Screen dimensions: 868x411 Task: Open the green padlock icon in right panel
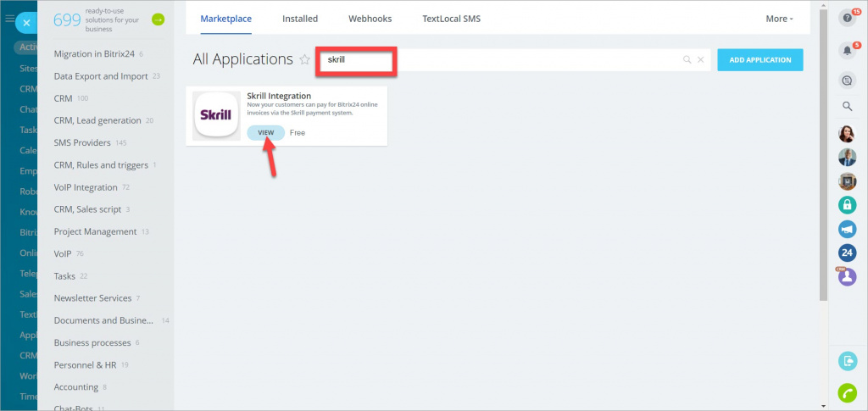click(x=847, y=204)
